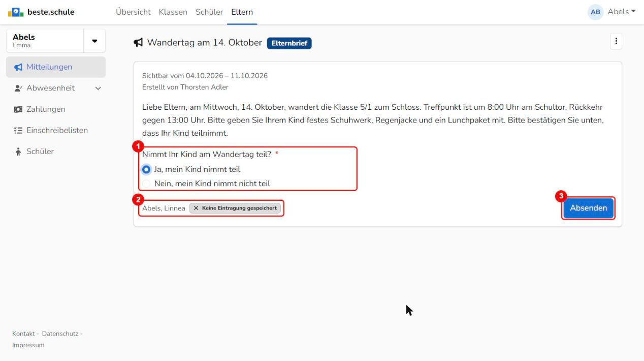Select 'Nein, mein Kind nimmt nicht teil'
Viewport: 644px width, 361px height.
pyautogui.click(x=147, y=184)
